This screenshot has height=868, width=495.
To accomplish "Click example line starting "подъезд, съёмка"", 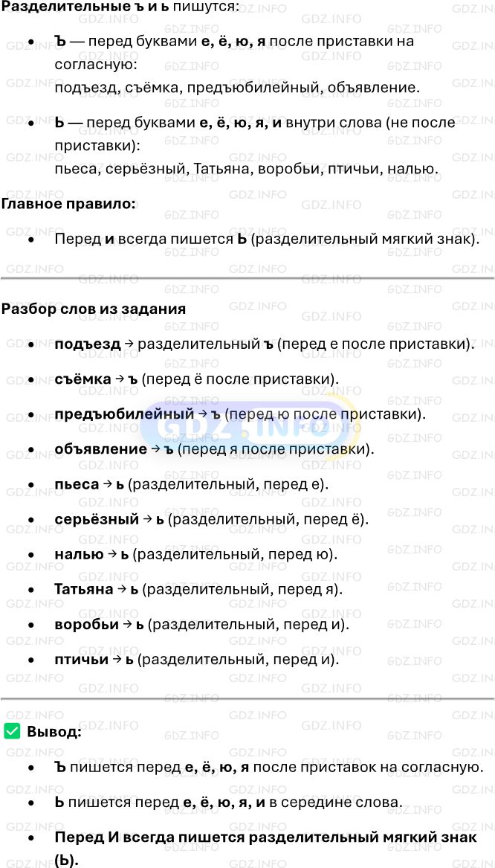I will [237, 88].
